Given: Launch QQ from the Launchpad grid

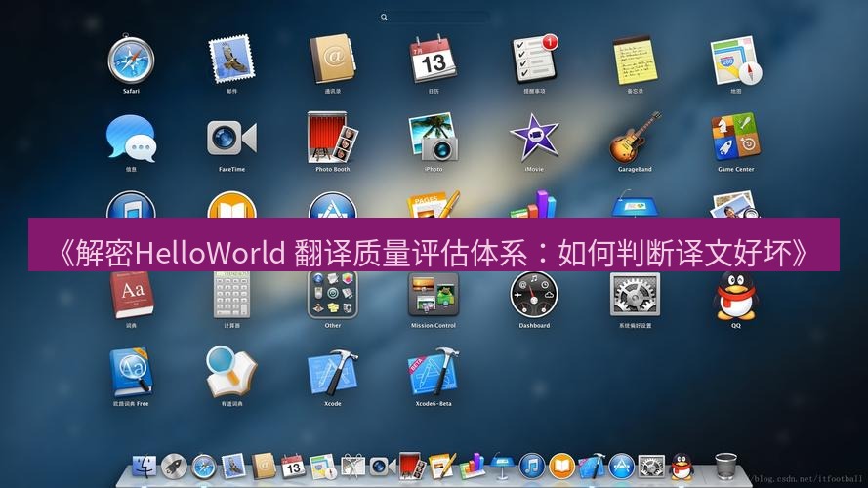Looking at the screenshot, I should (x=735, y=295).
